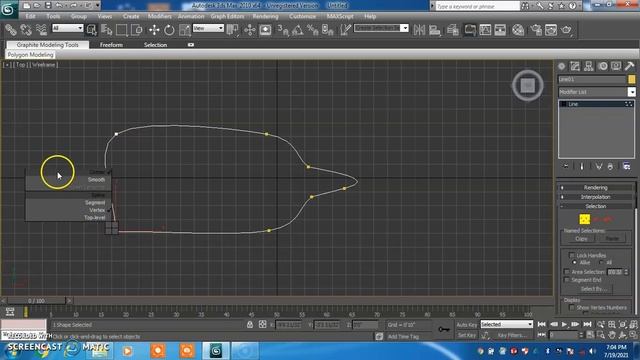
Task: Activate Select and Rotate tool
Action: click(x=169, y=30)
